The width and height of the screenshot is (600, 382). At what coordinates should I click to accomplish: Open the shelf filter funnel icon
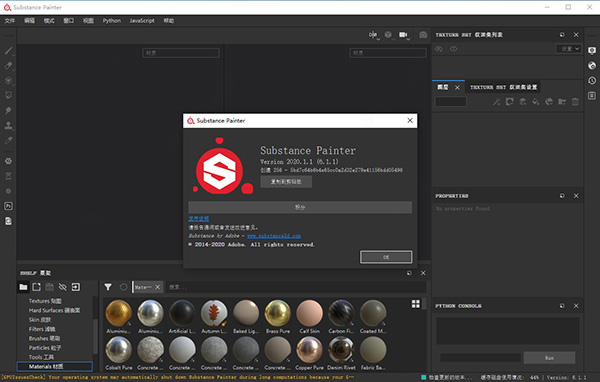108,287
